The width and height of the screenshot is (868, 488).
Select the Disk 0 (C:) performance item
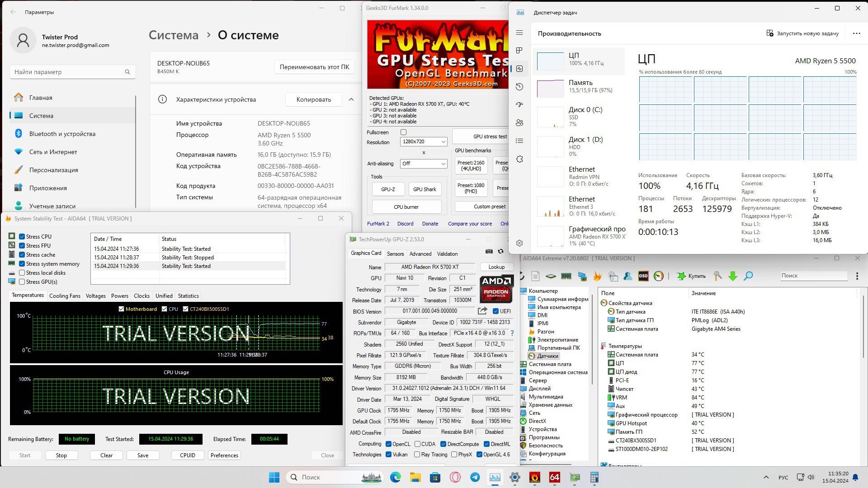[579, 117]
